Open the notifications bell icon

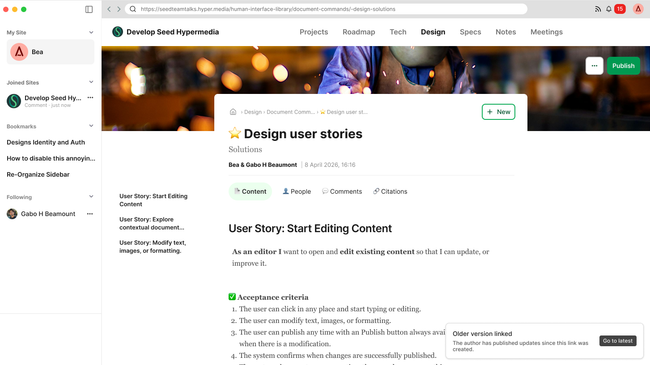[609, 9]
